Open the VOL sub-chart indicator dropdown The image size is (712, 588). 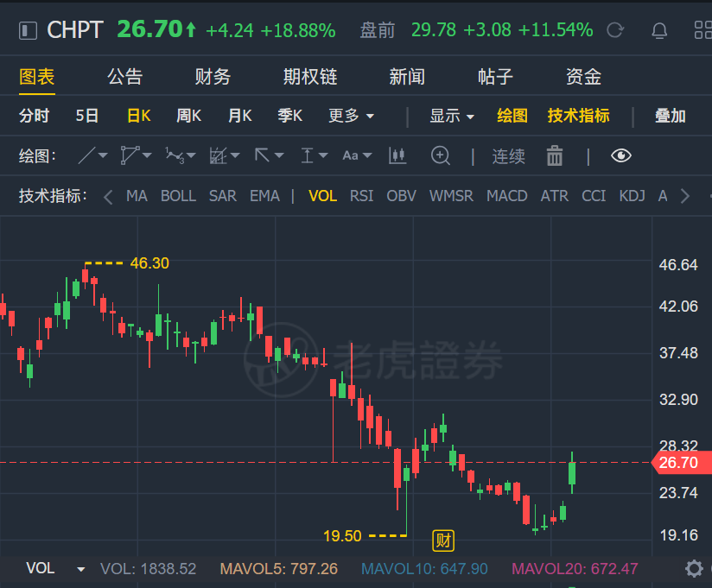[81, 569]
